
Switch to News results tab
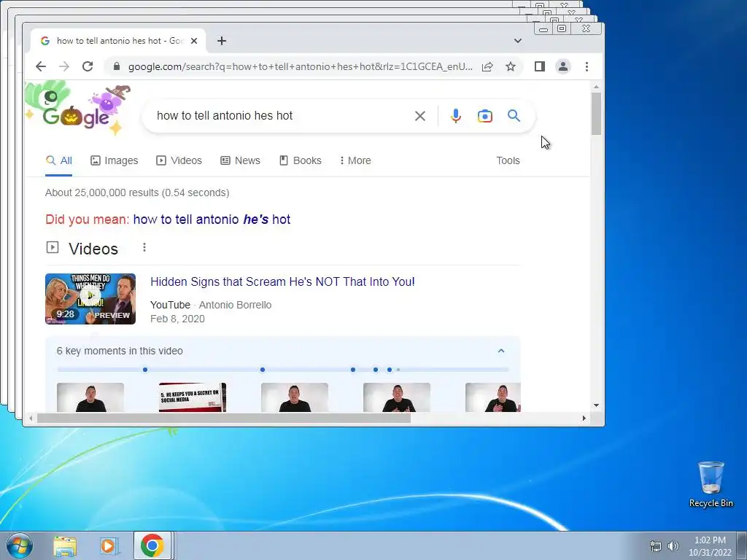[240, 160]
